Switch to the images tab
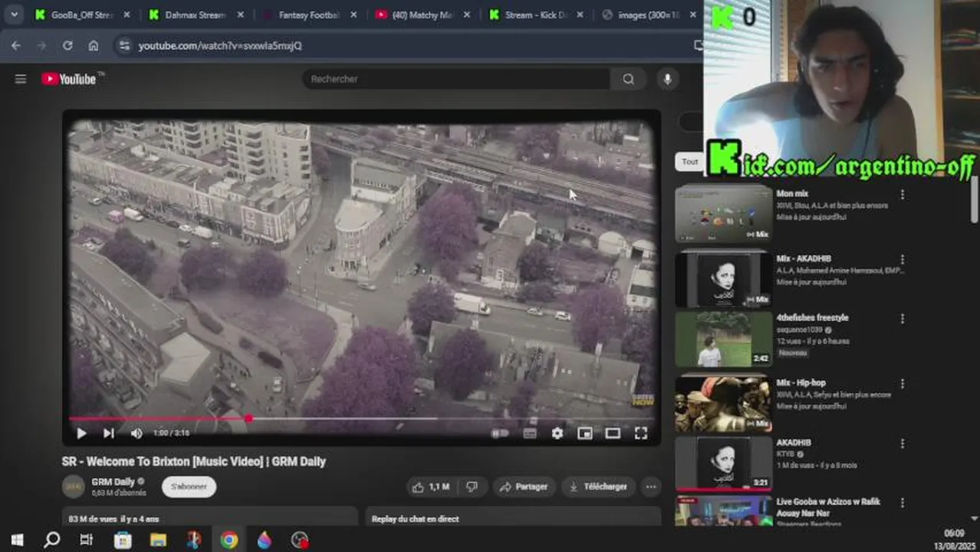This screenshot has width=980, height=552. [x=649, y=15]
